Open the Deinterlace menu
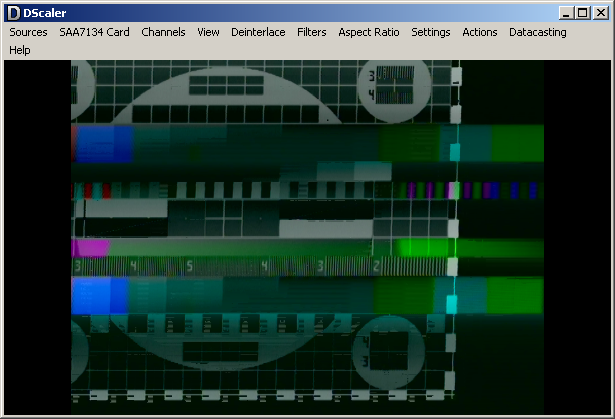 tap(258, 32)
